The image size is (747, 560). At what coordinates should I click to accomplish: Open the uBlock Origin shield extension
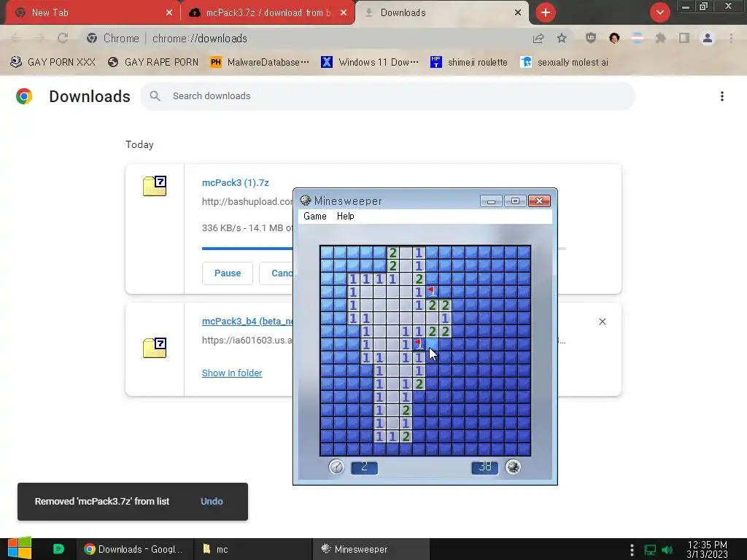click(591, 38)
